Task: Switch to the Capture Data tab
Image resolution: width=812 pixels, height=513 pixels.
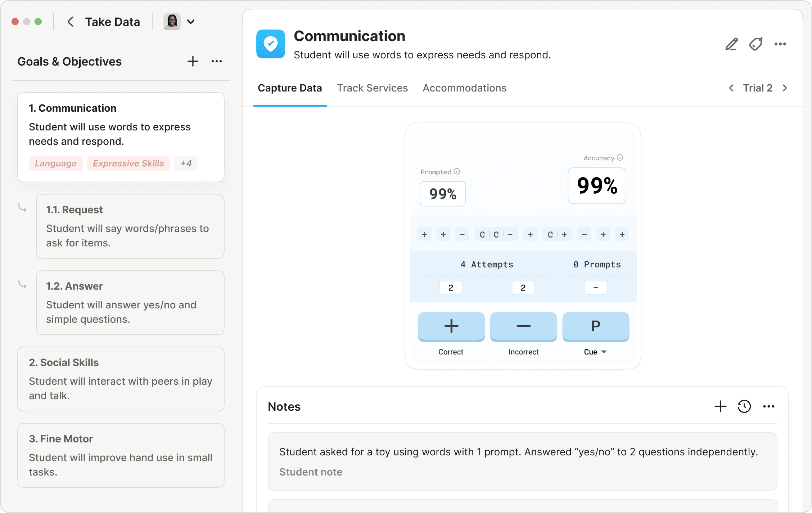Action: coord(290,88)
